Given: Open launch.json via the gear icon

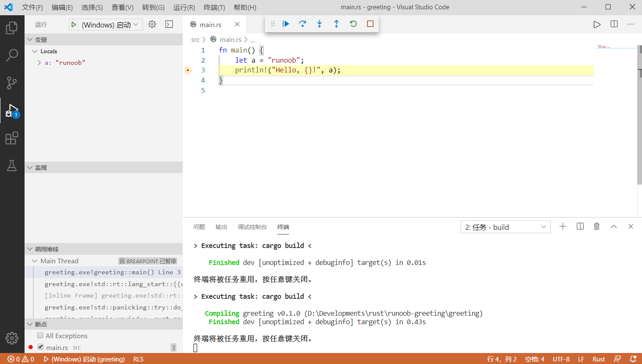Looking at the screenshot, I should (x=152, y=25).
